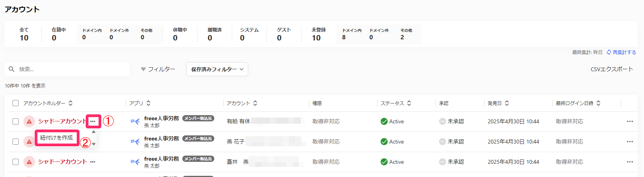
Task: Click the green Active check icon in the 有給 有休 row
Action: pos(384,121)
